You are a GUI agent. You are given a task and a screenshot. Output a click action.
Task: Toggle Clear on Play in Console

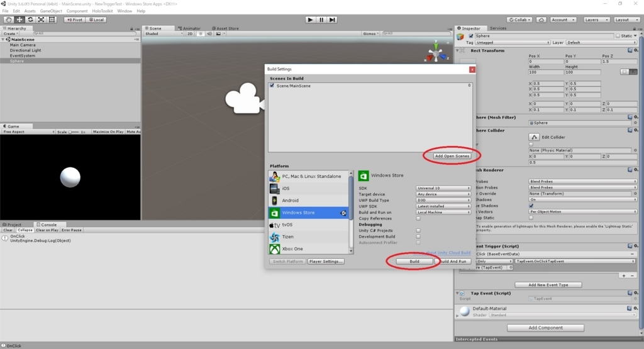coord(47,230)
